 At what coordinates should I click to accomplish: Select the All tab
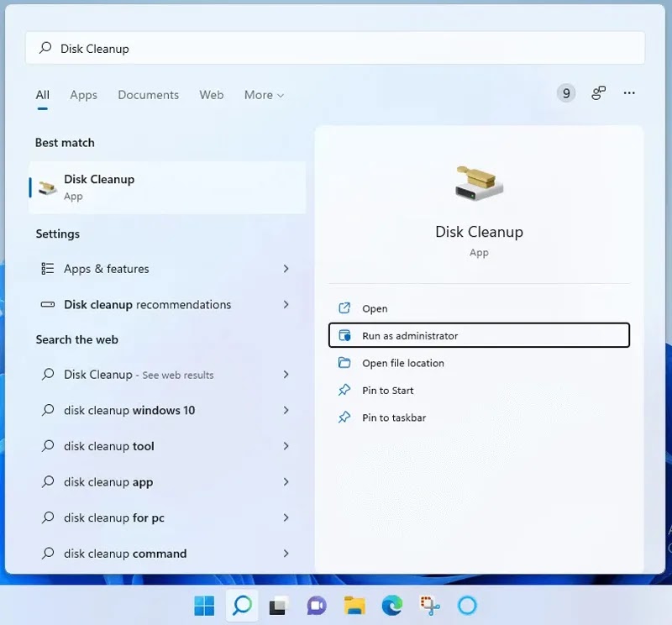(x=43, y=95)
